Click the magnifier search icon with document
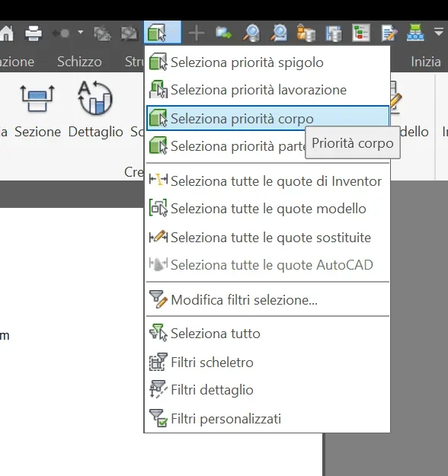The width and height of the screenshot is (448, 476). pyautogui.click(x=251, y=33)
